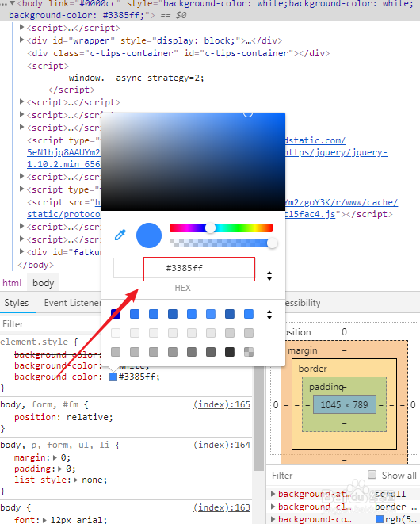
Task: Open source link (index):163
Action: [x=222, y=507]
